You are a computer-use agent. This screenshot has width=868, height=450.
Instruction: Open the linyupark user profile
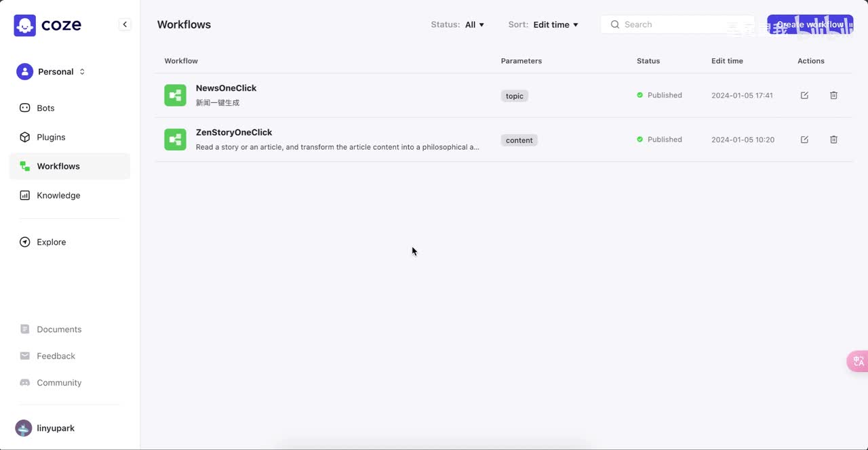[55, 428]
